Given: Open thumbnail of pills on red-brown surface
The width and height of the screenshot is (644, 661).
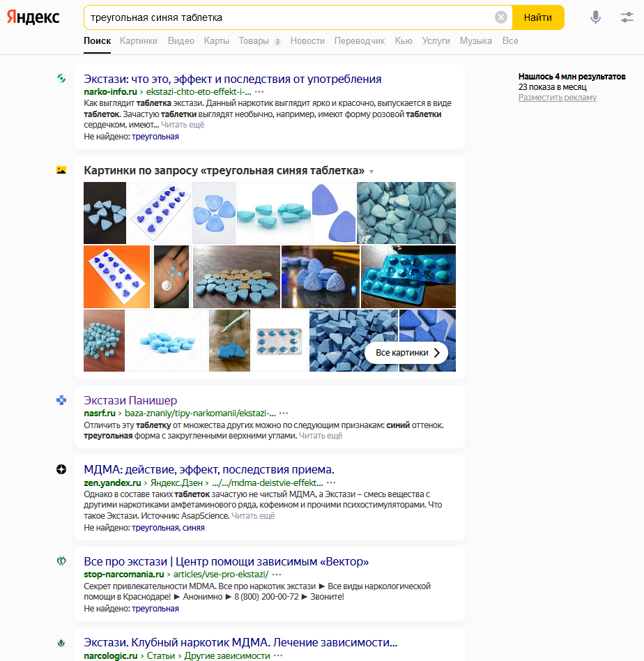Looking at the screenshot, I should click(104, 341).
